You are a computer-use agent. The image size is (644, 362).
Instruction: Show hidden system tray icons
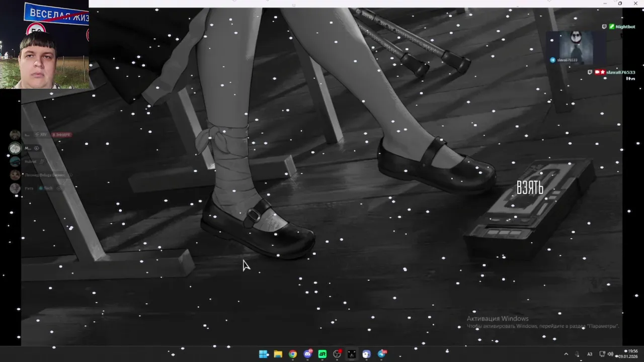(566, 354)
